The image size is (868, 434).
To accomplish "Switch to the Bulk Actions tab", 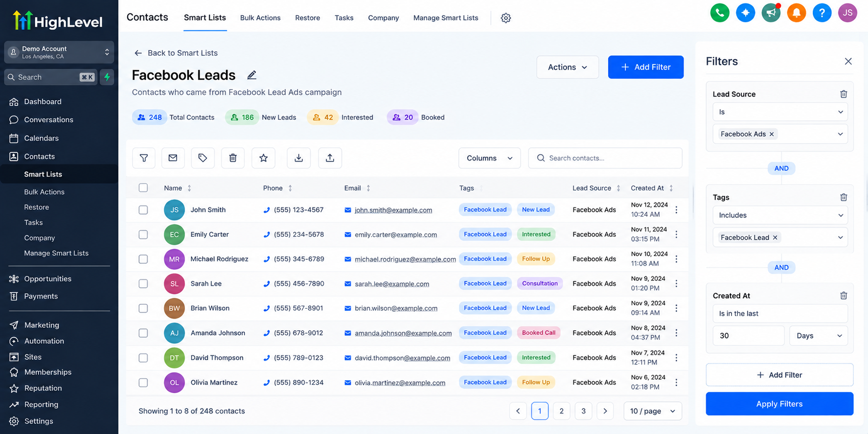I will click(x=260, y=18).
